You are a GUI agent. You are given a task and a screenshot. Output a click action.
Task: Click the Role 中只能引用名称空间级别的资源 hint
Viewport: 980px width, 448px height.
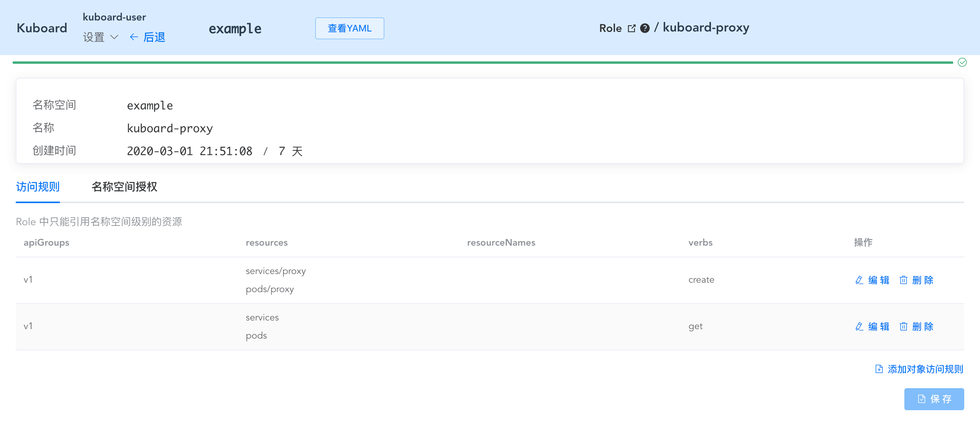click(99, 222)
